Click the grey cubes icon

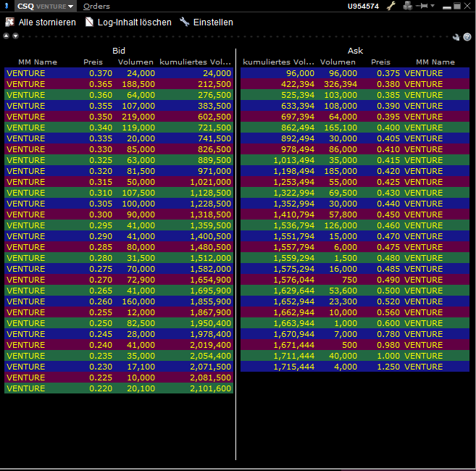click(407, 6)
